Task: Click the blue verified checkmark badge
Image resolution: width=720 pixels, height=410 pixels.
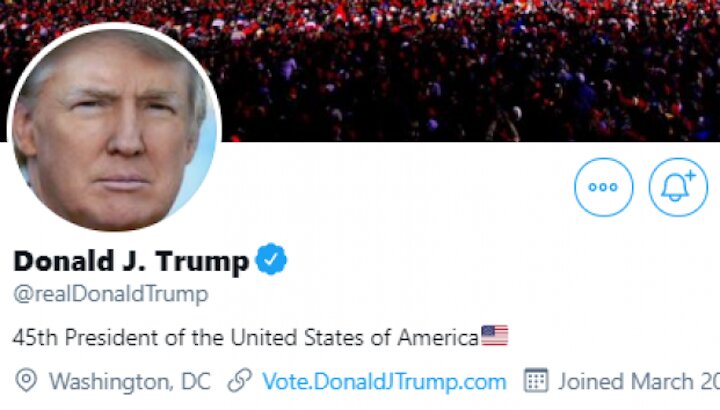Action: (271, 259)
